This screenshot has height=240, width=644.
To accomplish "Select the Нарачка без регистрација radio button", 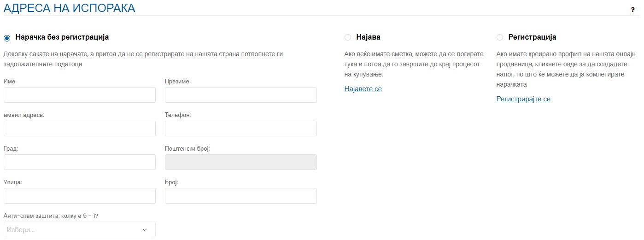I will [7, 38].
